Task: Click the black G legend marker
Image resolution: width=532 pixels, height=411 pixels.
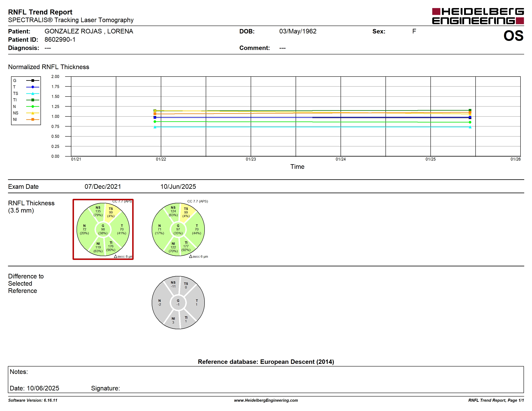Action: (33, 80)
